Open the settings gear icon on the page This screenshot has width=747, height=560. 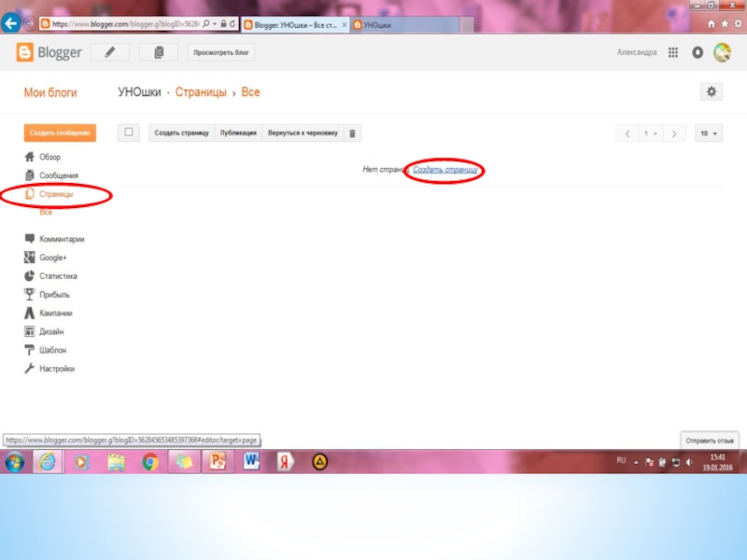pos(712,91)
